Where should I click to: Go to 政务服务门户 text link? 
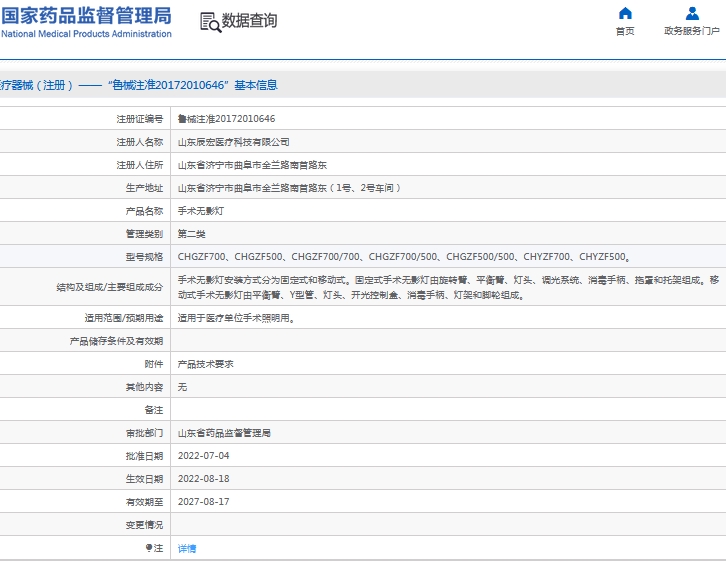692,31
